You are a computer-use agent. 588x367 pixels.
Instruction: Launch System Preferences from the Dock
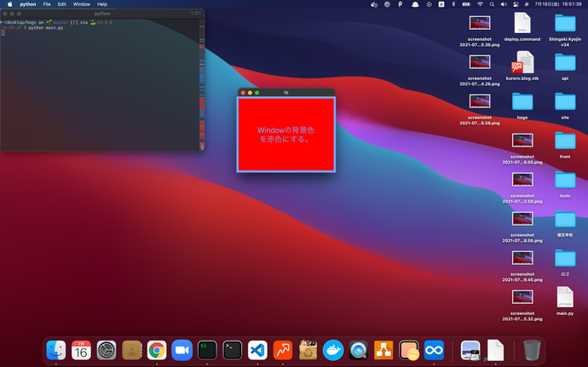107,350
